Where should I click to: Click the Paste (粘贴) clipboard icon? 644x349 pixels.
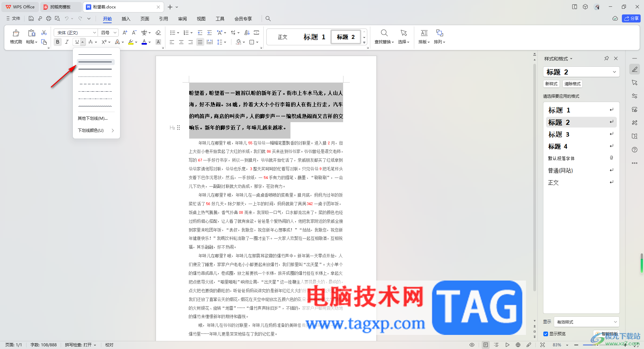[x=32, y=33]
